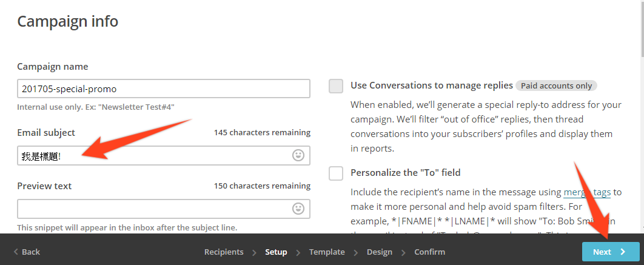644x265 pixels.
Task: Click chevron between Recipients and Setup
Action: [254, 252]
